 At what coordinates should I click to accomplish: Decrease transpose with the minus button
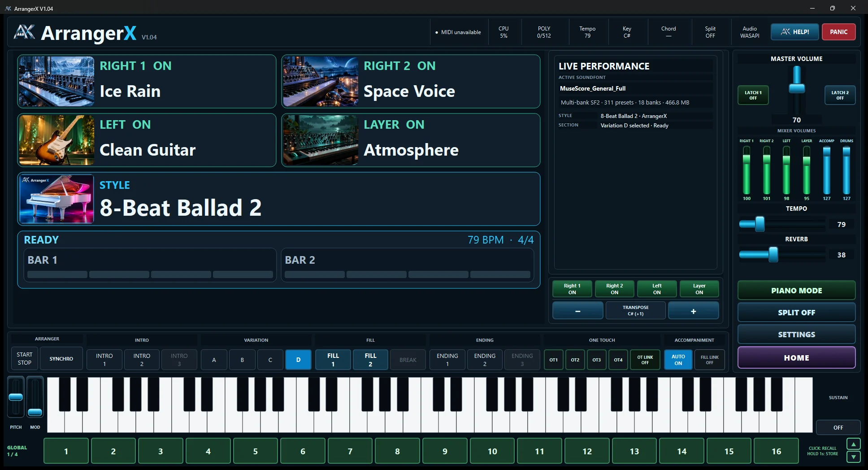click(577, 310)
